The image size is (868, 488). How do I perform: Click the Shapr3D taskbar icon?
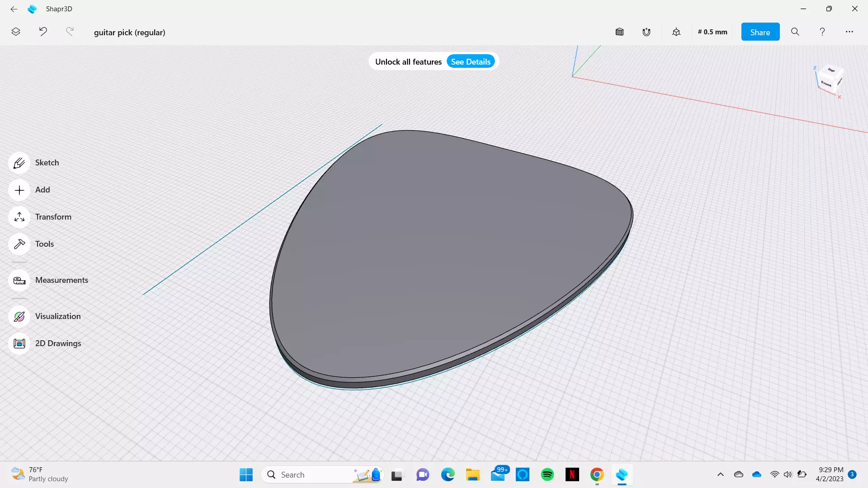click(x=622, y=474)
